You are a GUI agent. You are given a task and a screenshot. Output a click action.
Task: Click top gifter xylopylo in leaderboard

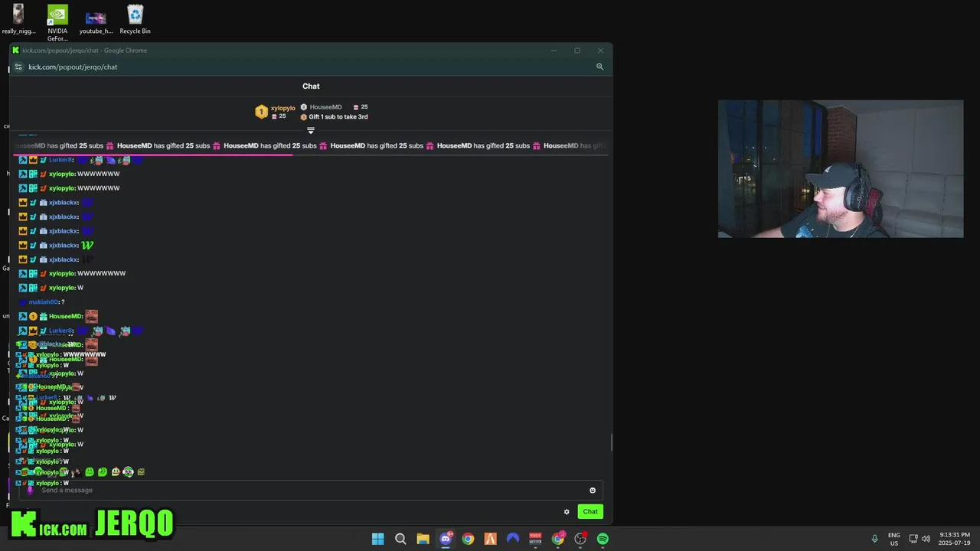[283, 108]
